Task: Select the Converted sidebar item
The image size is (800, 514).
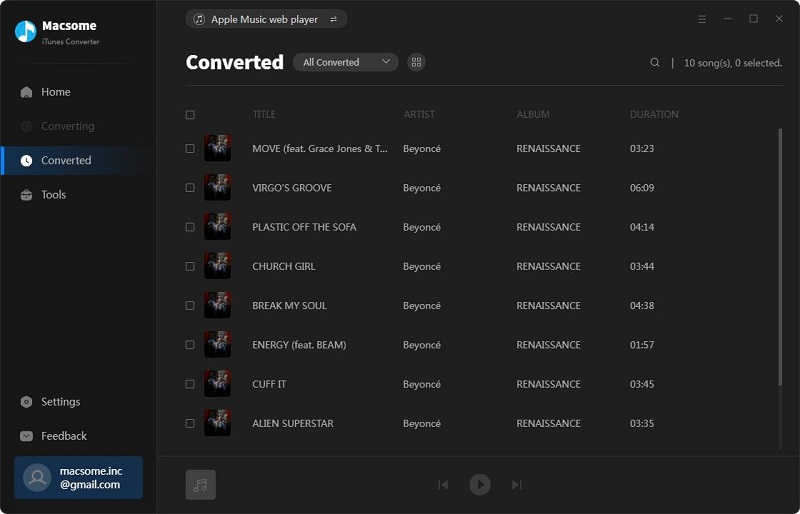Action: click(x=79, y=160)
